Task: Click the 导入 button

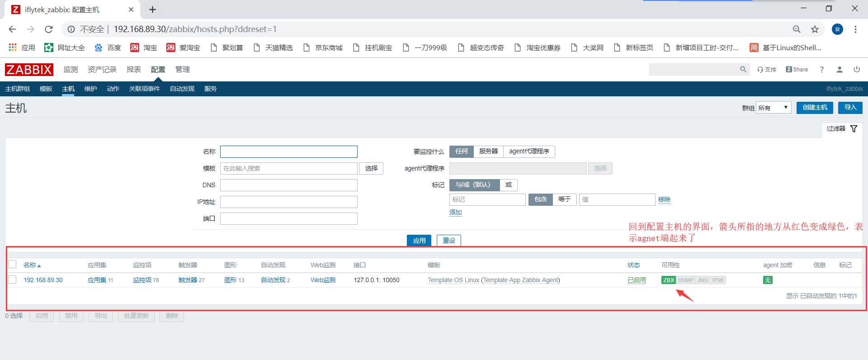Action: (850, 108)
